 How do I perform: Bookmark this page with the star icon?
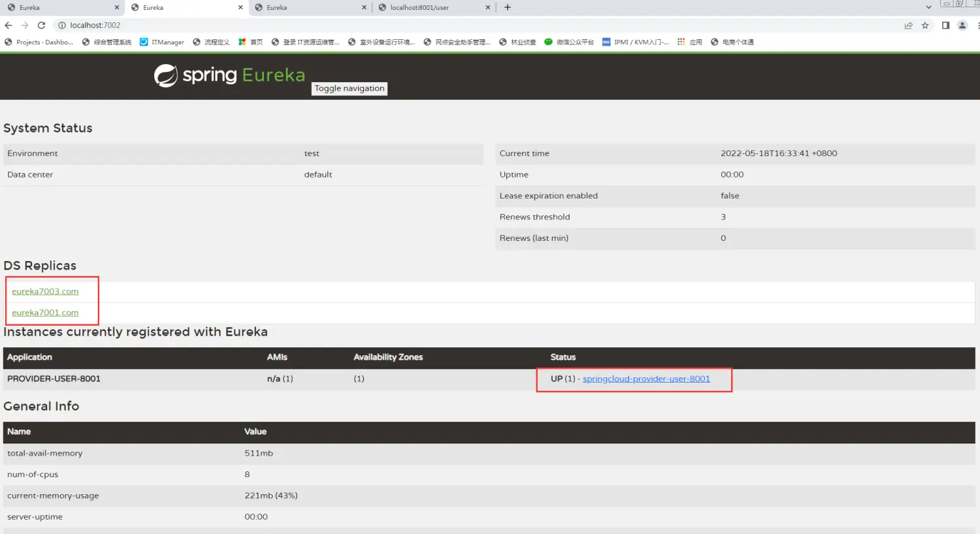[x=925, y=25]
